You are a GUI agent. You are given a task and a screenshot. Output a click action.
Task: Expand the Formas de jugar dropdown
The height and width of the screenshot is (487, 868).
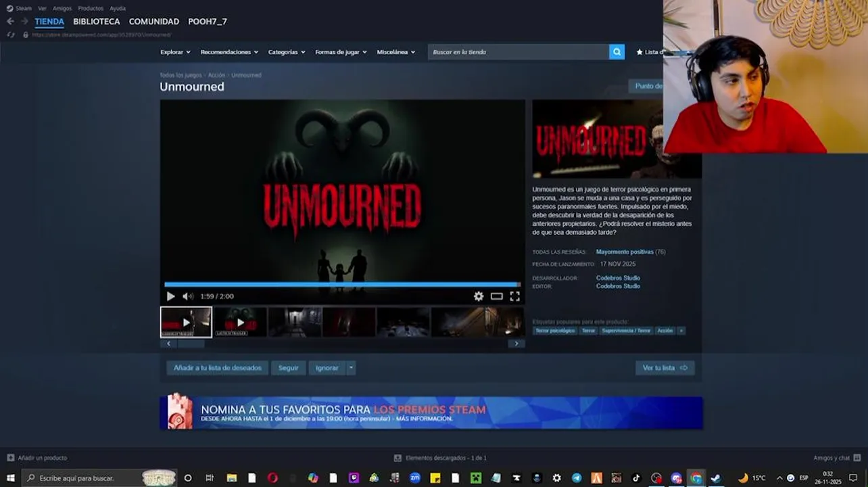pyautogui.click(x=341, y=52)
